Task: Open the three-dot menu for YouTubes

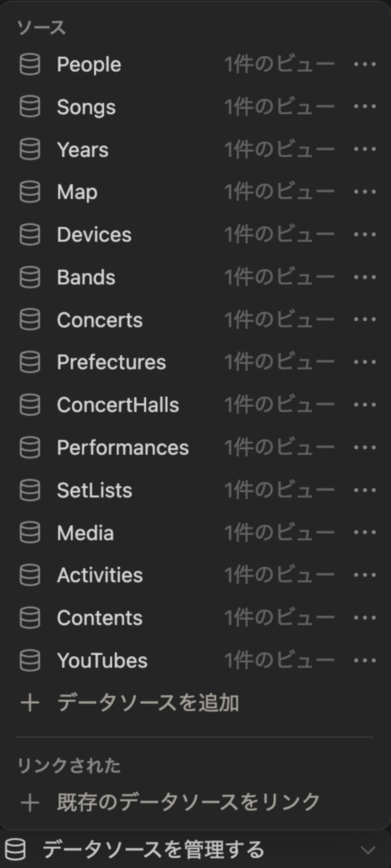Action: (x=365, y=660)
